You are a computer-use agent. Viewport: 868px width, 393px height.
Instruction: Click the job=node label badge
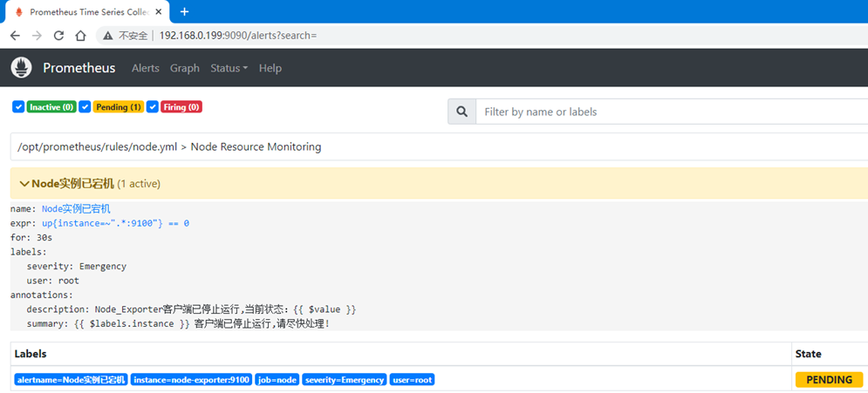[277, 380]
